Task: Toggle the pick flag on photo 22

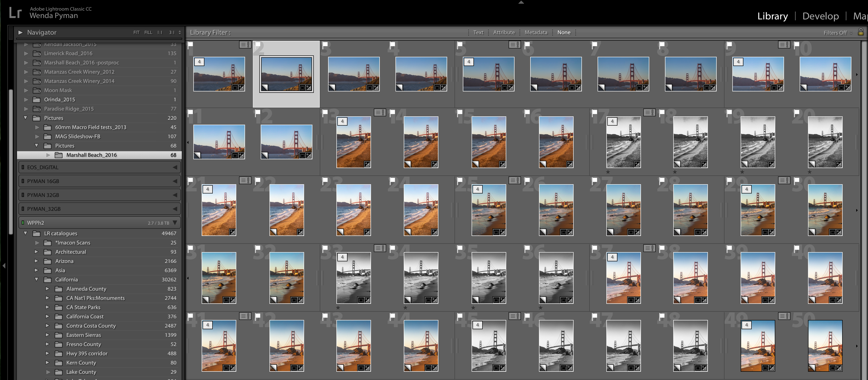Action: [258, 180]
